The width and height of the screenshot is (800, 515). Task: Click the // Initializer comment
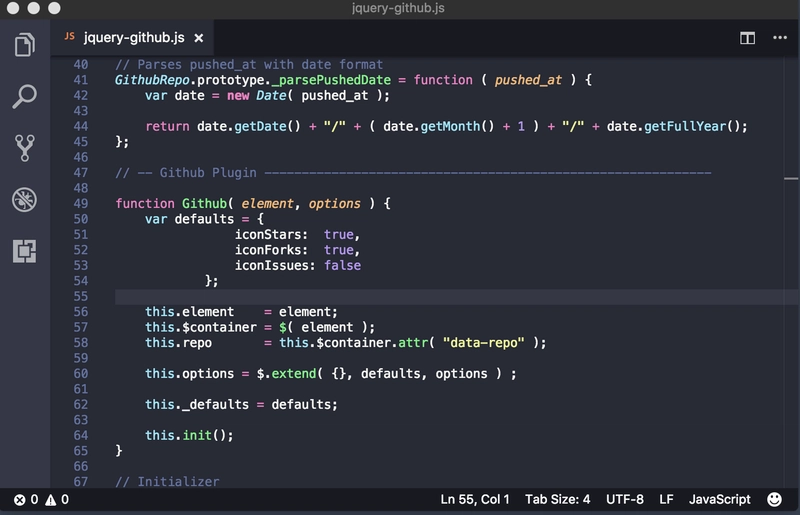coord(167,482)
